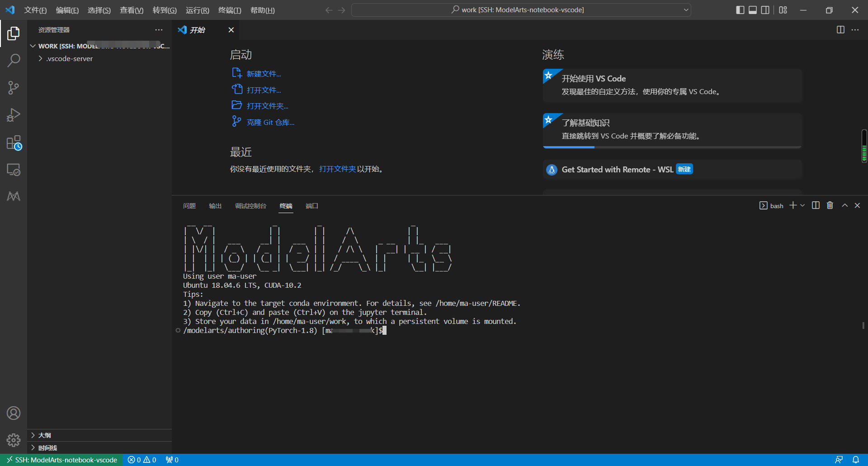Open the 帮助 menu
Image resolution: width=868 pixels, height=466 pixels.
(263, 10)
